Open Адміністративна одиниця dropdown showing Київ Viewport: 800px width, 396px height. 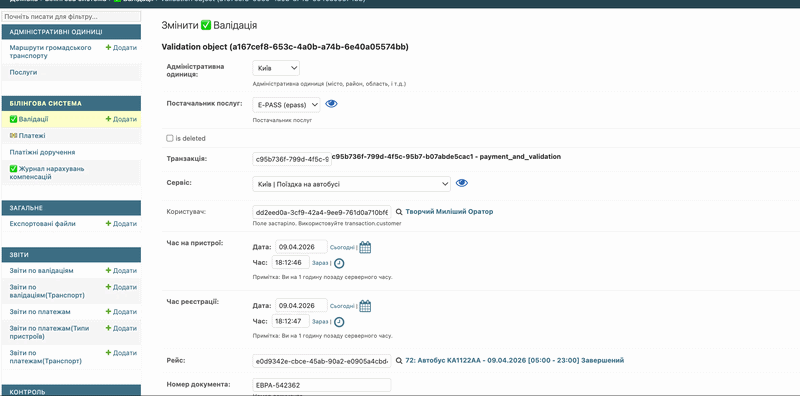[x=276, y=68]
